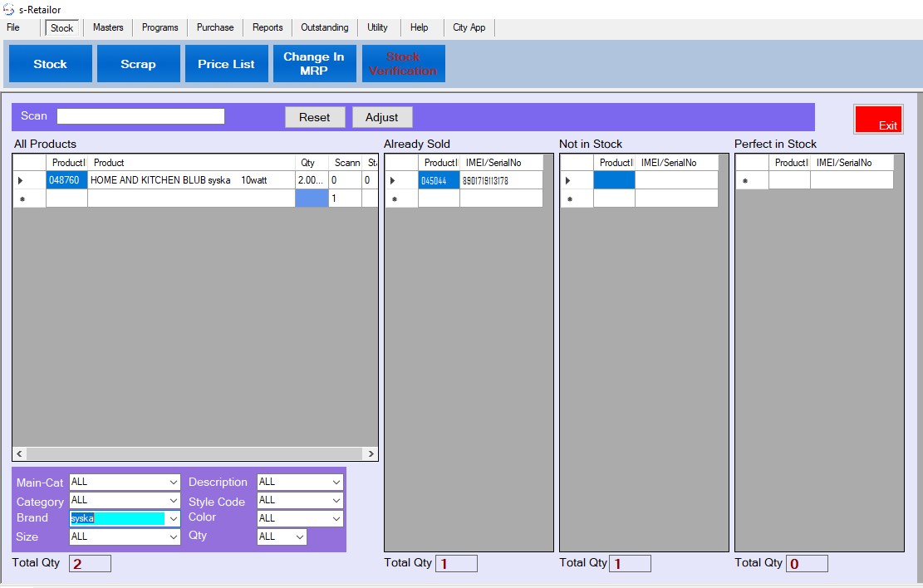Open the Masters menu

pos(108,27)
